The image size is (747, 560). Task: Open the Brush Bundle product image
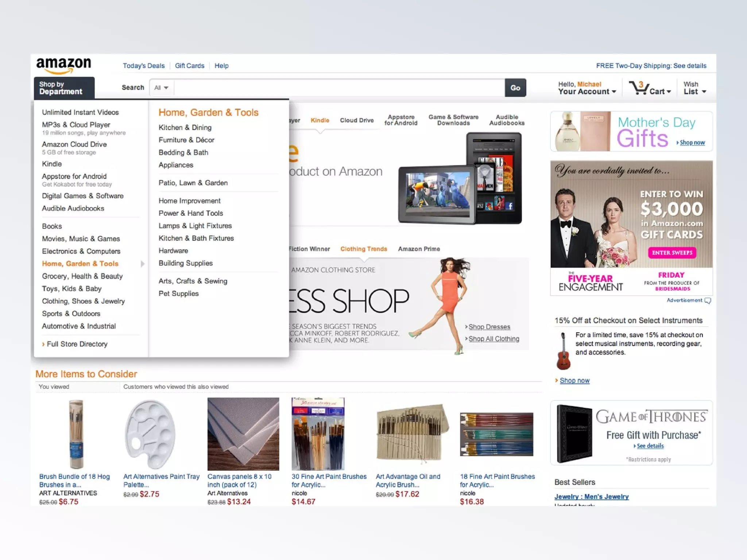point(76,433)
